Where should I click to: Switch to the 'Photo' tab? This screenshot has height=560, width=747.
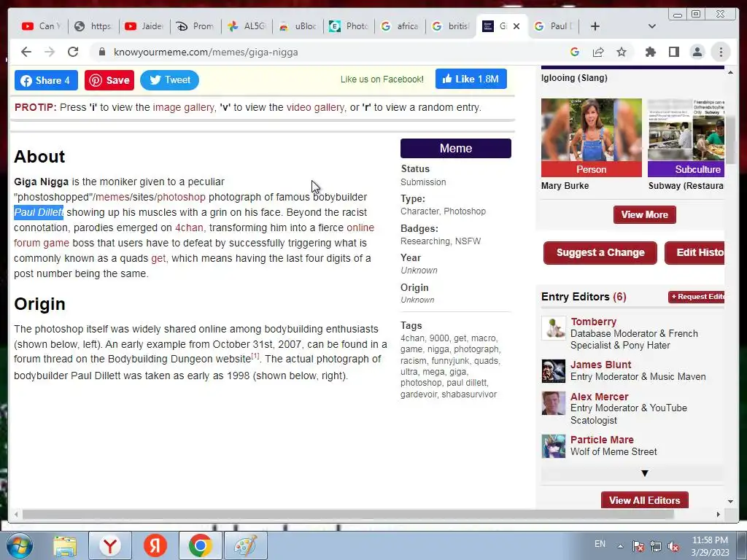click(x=349, y=26)
